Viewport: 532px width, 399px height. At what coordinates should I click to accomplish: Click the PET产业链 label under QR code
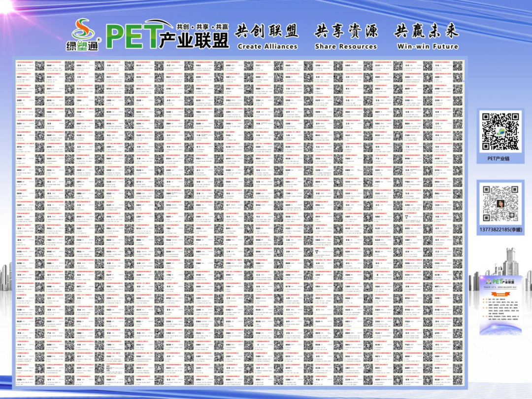click(499, 159)
